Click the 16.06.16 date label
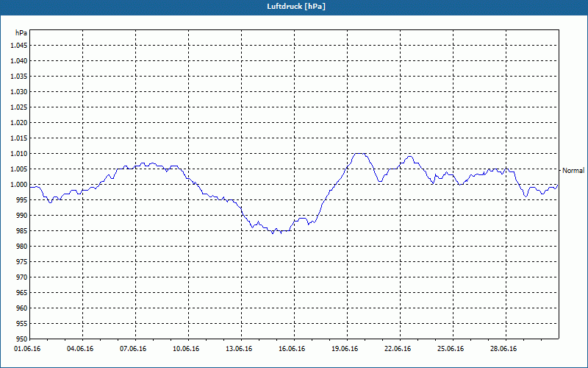The height and width of the screenshot is (368, 588). (291, 349)
